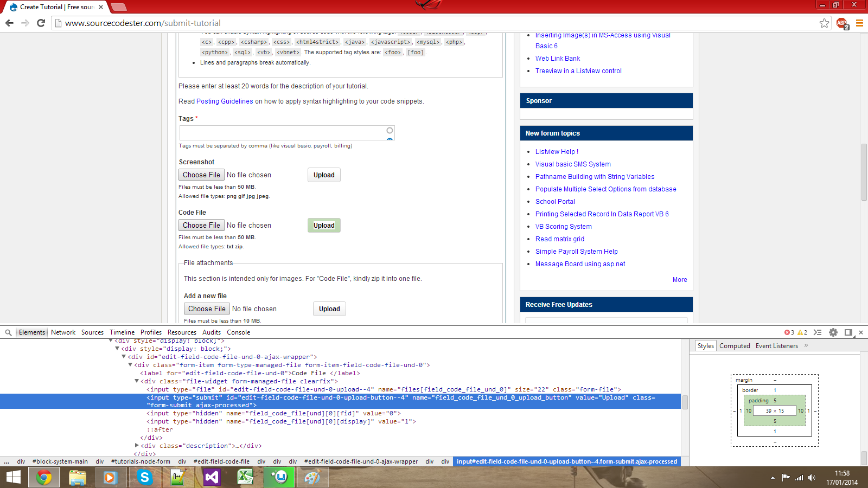This screenshot has height=488, width=868.
Task: Open Skype from the taskbar
Action: point(144,477)
